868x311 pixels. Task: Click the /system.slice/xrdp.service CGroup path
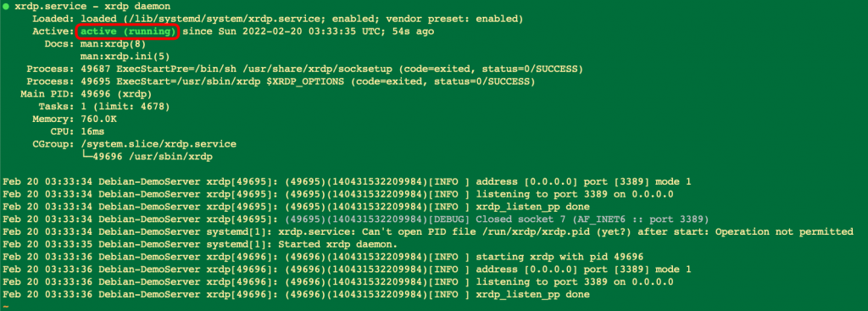click(x=159, y=144)
